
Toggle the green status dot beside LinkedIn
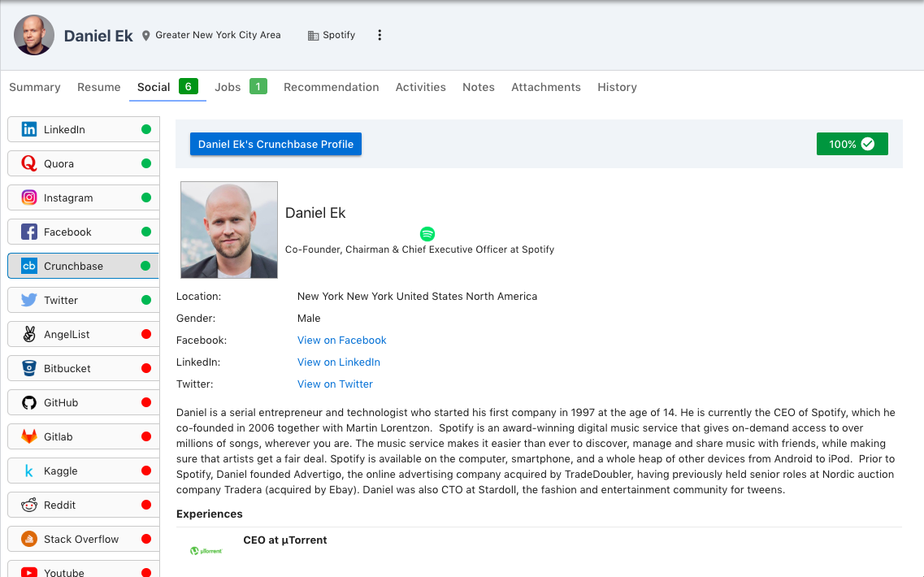tap(147, 129)
